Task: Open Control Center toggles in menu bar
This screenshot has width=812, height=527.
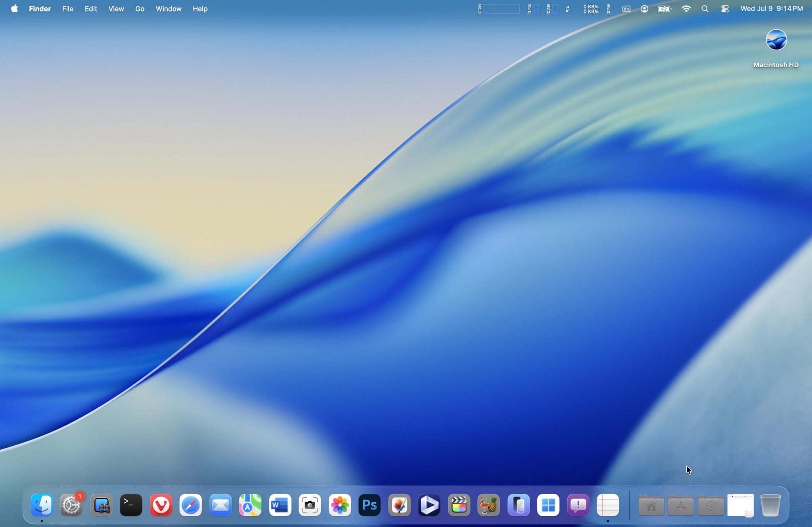Action: coord(725,9)
